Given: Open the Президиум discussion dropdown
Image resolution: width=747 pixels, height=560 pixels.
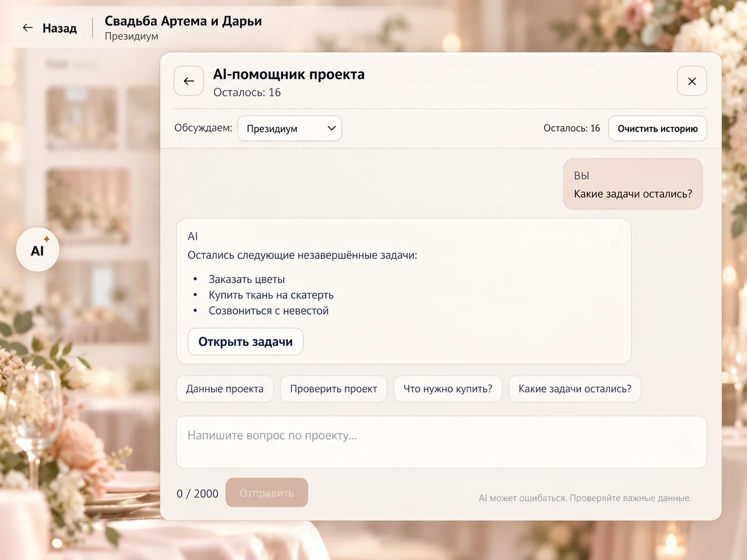Looking at the screenshot, I should (289, 128).
